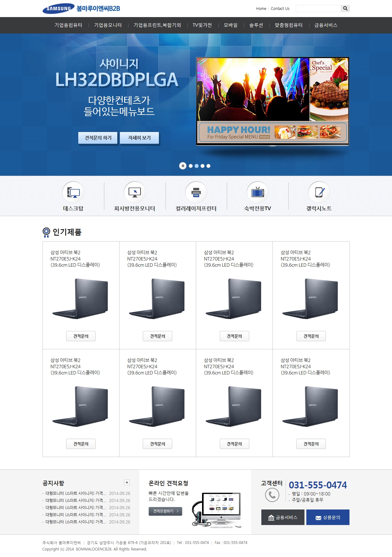The height and width of the screenshot is (557, 392).
Task: Pause the banner slideshow
Action: coord(183,166)
